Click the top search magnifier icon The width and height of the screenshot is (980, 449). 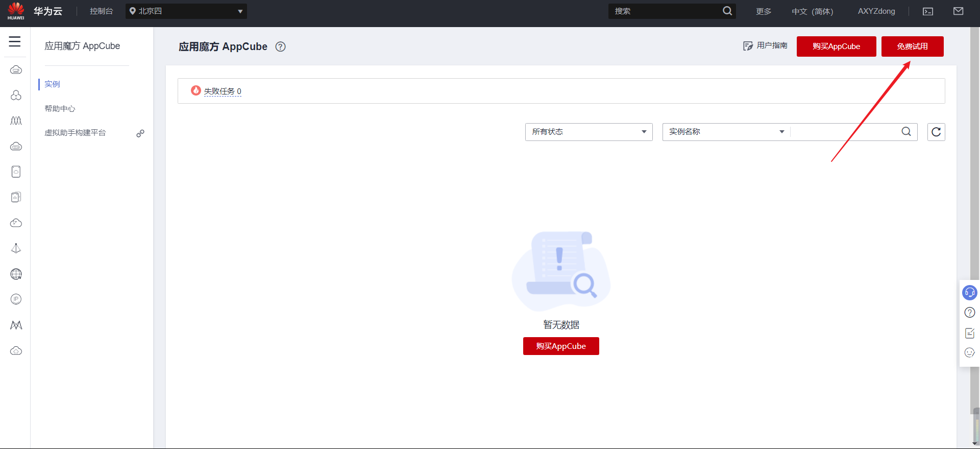coord(727,11)
